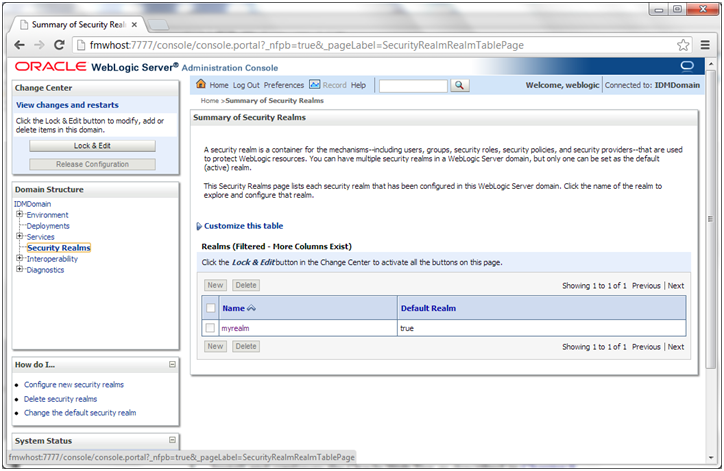Open Configure new security realms help

coord(74,385)
